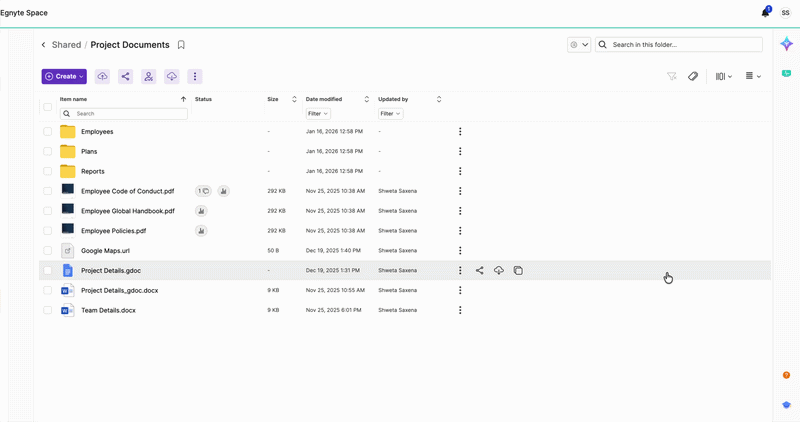Image resolution: width=800 pixels, height=422 pixels.
Task: Click the tag icon in toolbar
Action: (x=692, y=77)
